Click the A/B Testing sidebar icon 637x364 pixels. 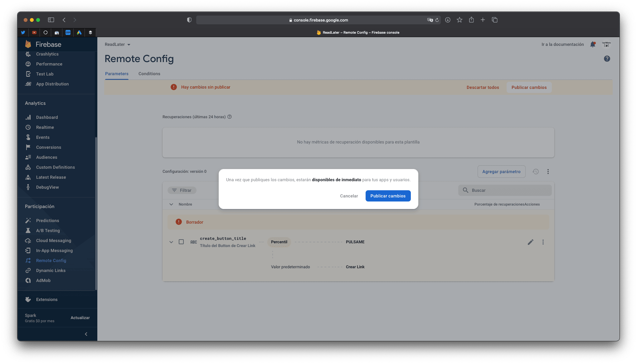point(28,230)
